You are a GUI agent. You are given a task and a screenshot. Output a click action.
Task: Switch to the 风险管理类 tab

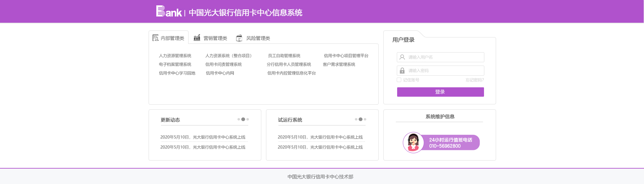[x=253, y=38]
